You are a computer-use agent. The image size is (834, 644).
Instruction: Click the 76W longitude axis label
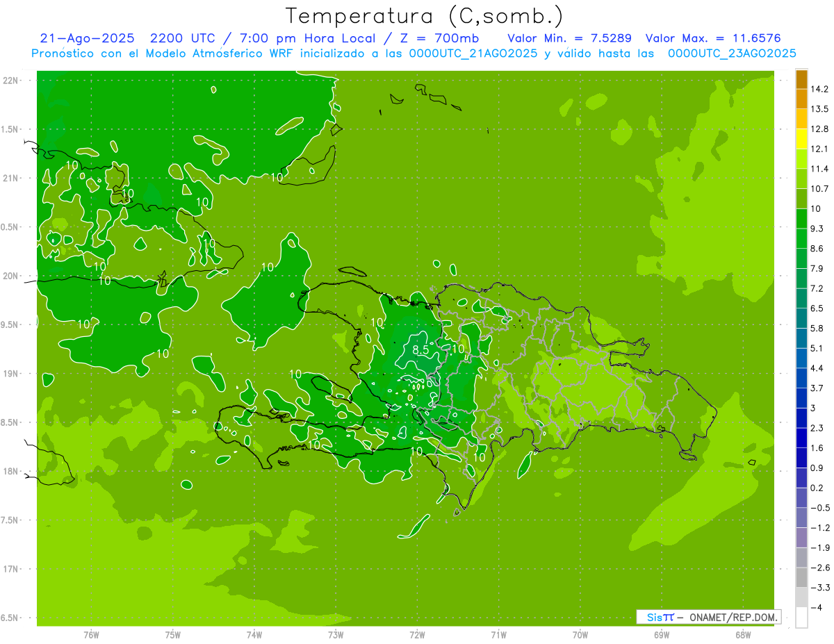tap(91, 635)
